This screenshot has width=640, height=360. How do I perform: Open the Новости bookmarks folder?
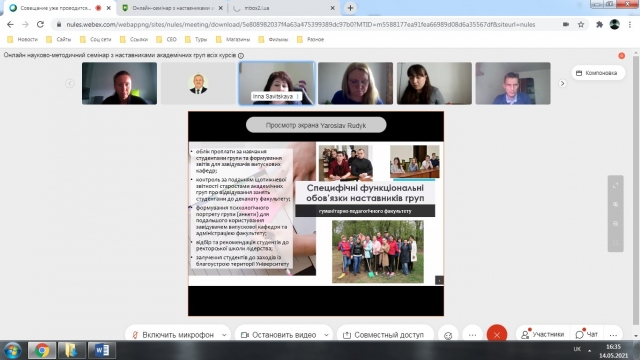23,40
